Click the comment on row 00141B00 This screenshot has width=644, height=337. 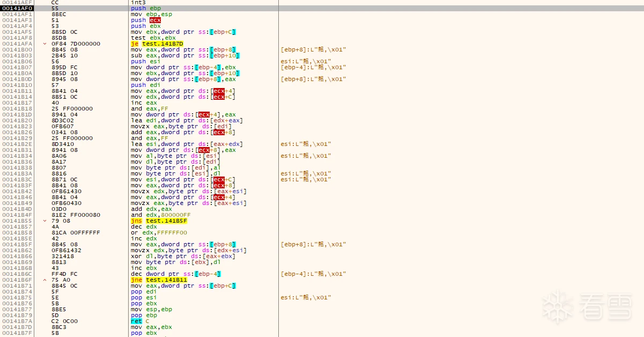313,50
